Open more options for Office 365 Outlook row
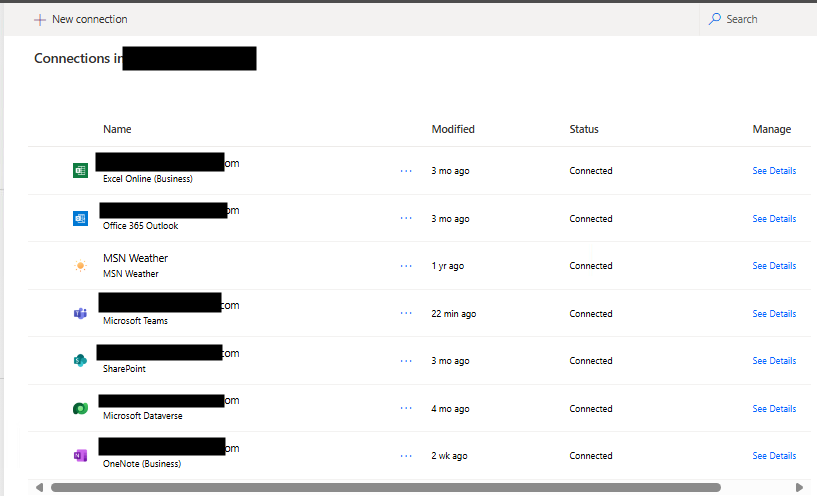The width and height of the screenshot is (817, 496). (406, 218)
